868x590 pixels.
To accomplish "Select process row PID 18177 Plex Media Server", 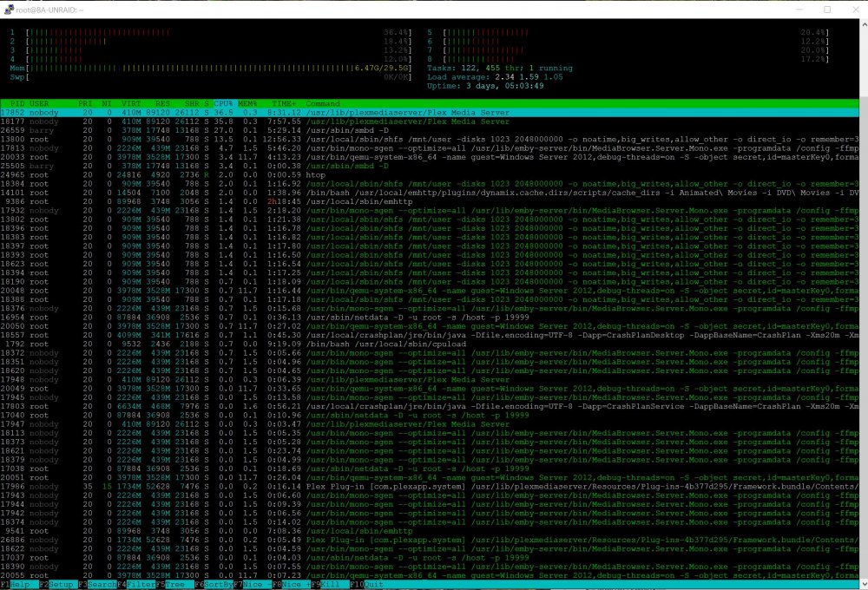I will [430, 121].
